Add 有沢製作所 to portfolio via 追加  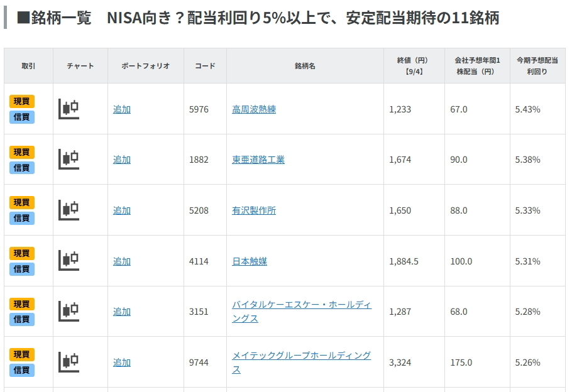click(122, 210)
